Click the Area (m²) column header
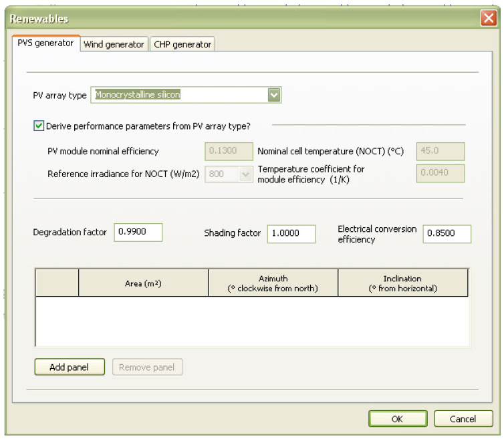The width and height of the screenshot is (504, 439). click(x=144, y=283)
